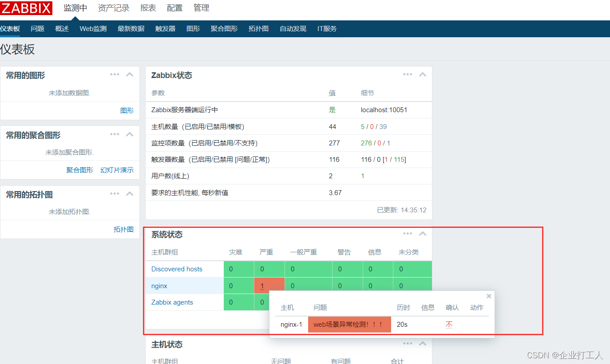The width and height of the screenshot is (610, 364).
Task: Open the 聚合图形 submenu tab
Action: 224,29
